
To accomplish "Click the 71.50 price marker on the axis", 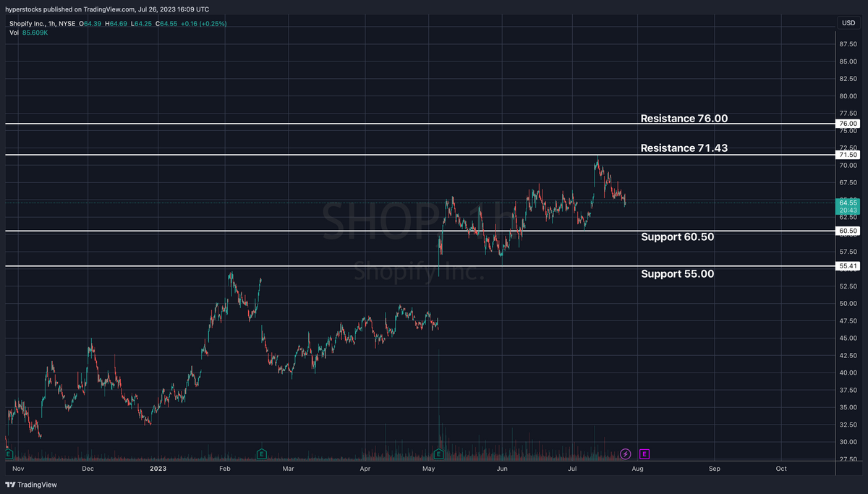I will [x=847, y=154].
